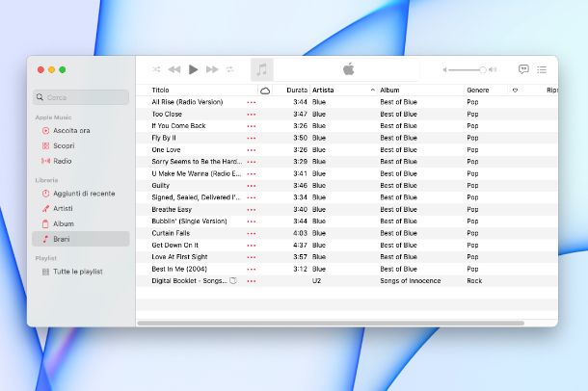588x391 pixels.
Task: Open more options for Curtain Falls
Action: pyautogui.click(x=252, y=233)
